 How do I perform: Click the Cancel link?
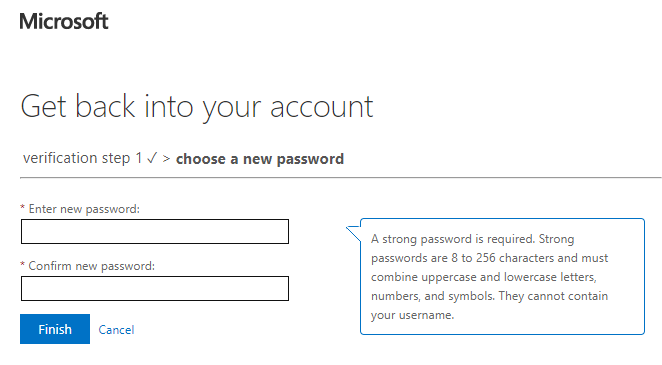pos(116,330)
